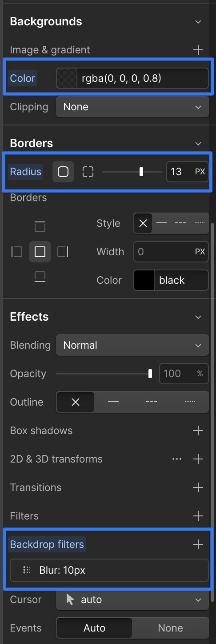The image size is (216, 644).
Task: Select the top border side icon
Action: click(x=40, y=227)
